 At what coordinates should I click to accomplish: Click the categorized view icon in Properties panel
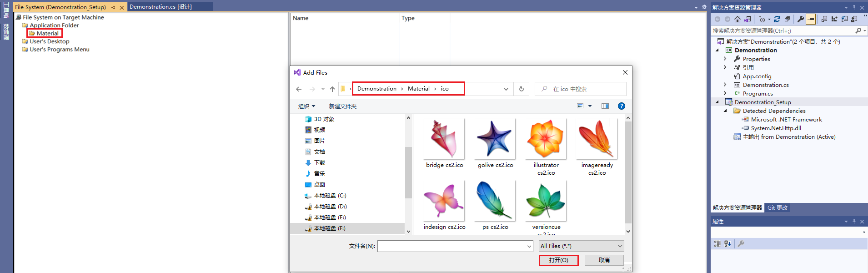tap(717, 244)
